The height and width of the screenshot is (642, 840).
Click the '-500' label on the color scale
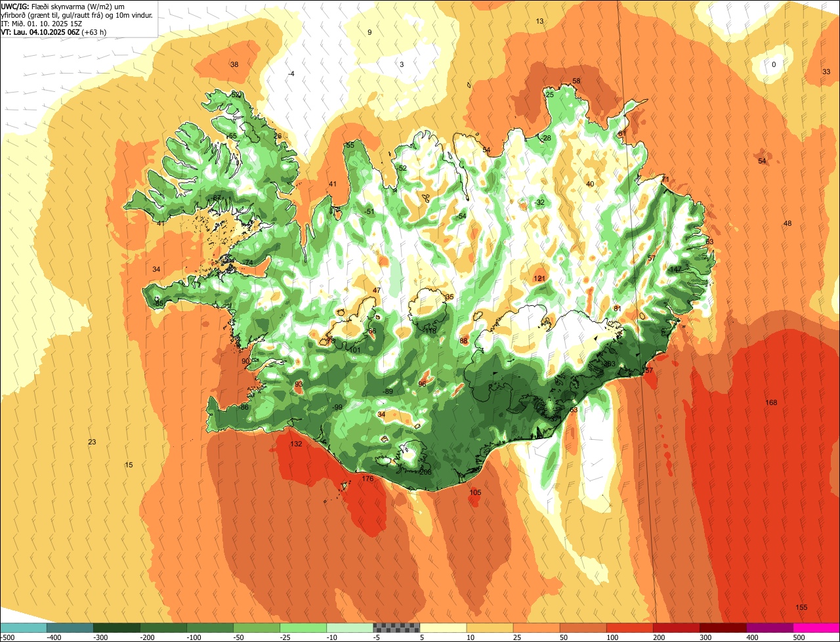pos(8,637)
